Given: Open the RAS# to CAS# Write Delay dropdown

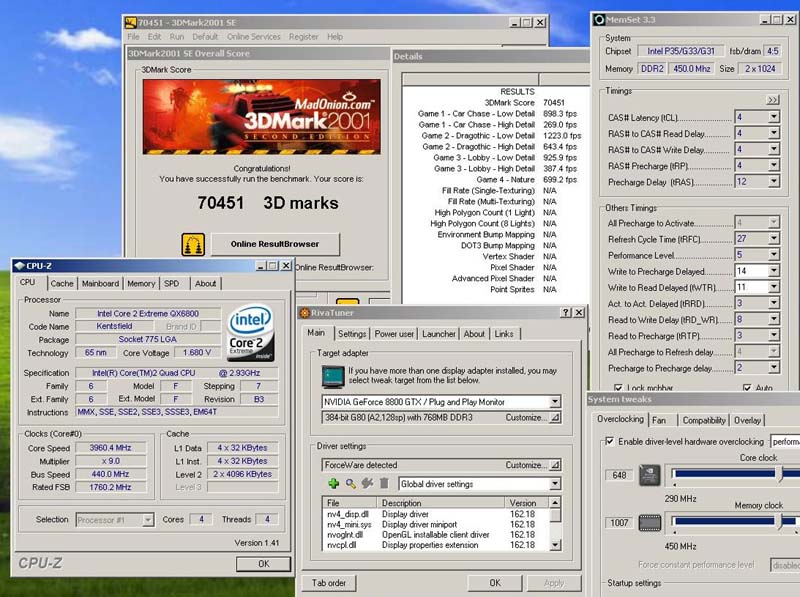Looking at the screenshot, I should (773, 149).
